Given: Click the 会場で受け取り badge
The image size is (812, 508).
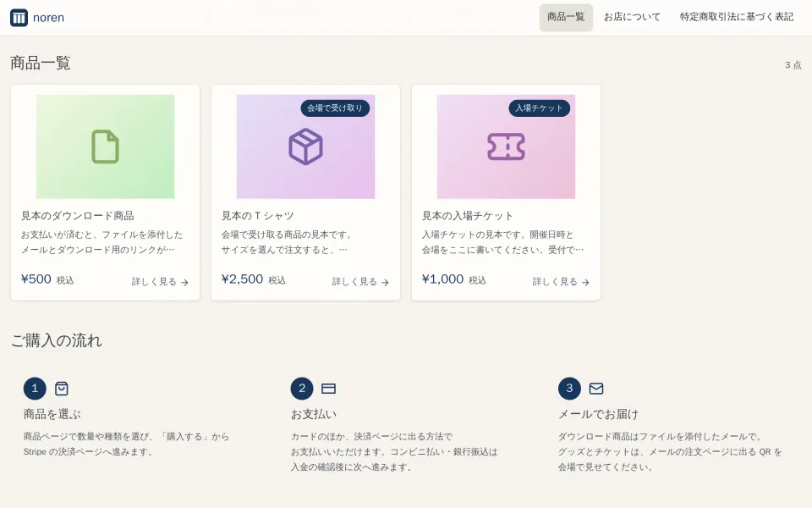Looking at the screenshot, I should pyautogui.click(x=335, y=108).
